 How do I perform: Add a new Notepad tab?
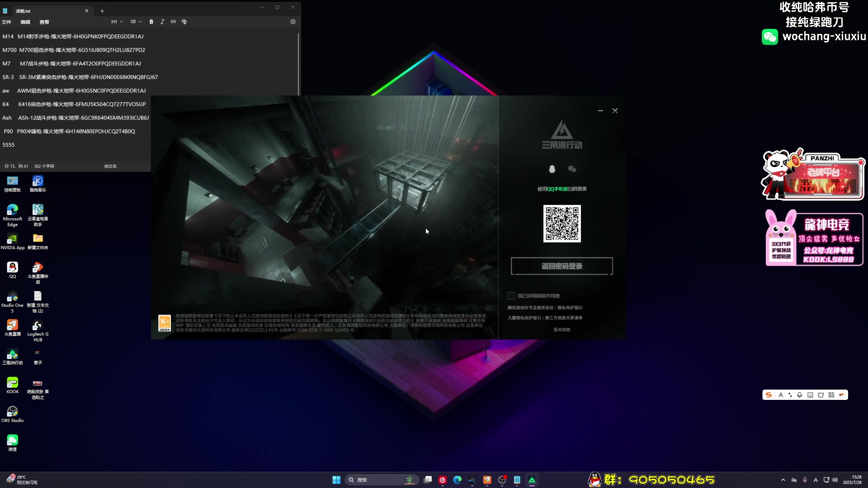coord(102,11)
